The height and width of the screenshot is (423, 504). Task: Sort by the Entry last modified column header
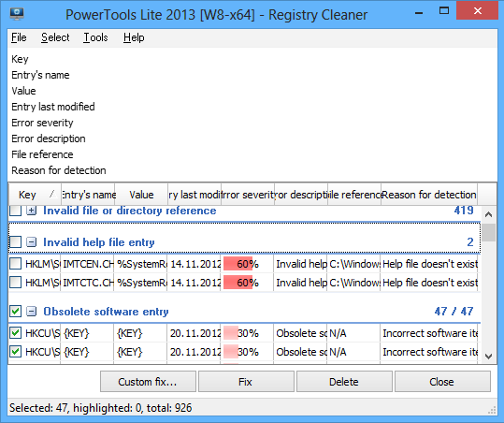pyautogui.click(x=194, y=195)
